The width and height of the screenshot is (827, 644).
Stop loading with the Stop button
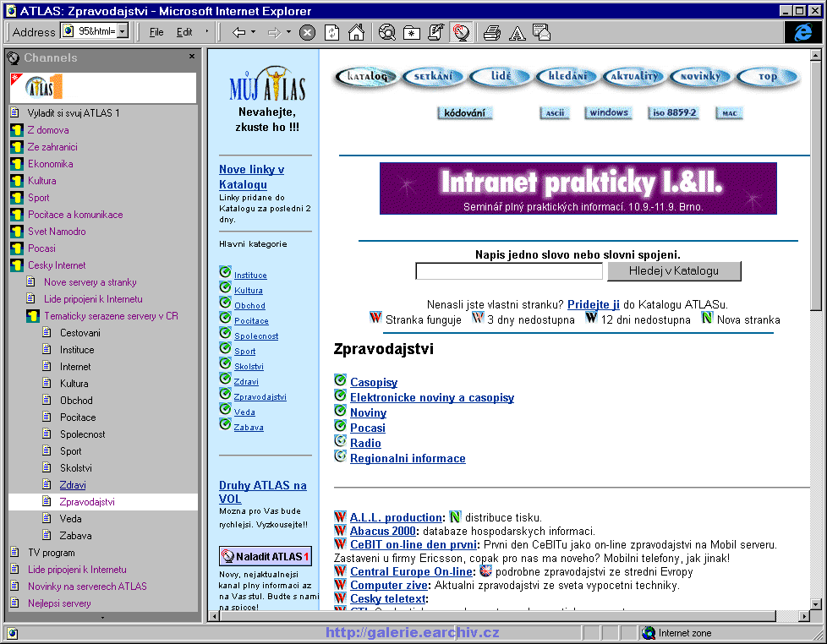pos(307,33)
